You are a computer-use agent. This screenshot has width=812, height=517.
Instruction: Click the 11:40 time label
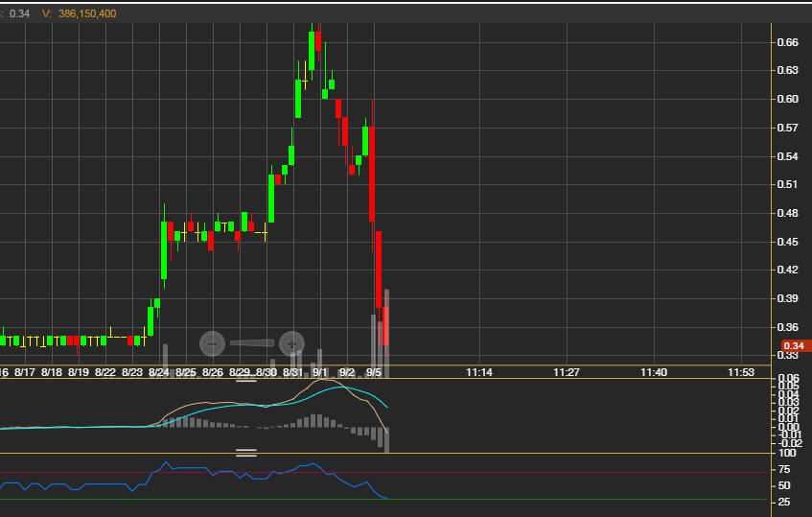(x=654, y=372)
